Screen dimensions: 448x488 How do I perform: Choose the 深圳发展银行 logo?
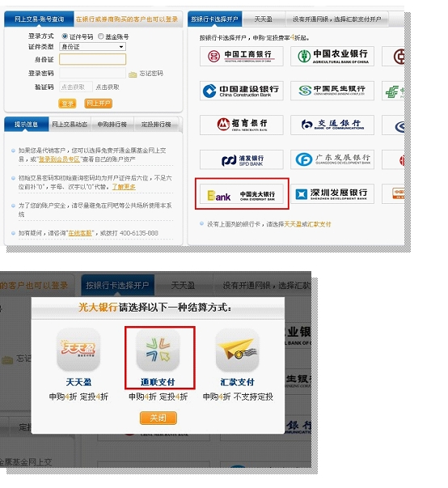(x=332, y=194)
